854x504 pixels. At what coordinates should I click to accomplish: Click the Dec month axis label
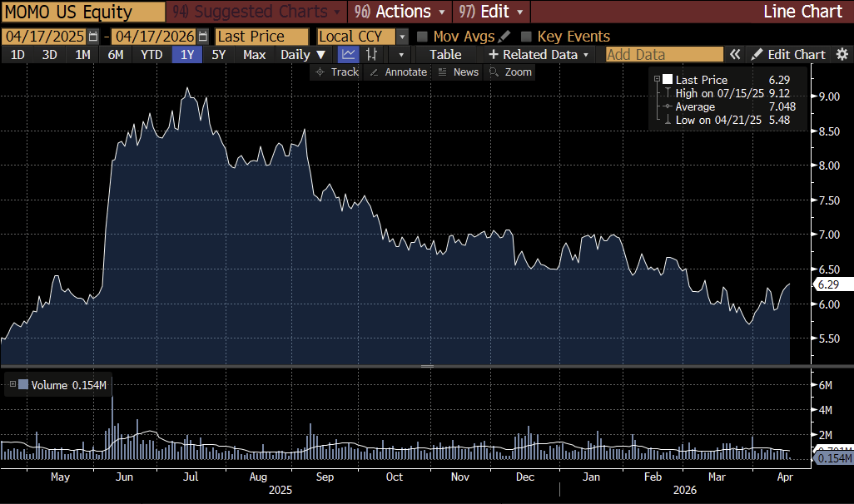525,477
